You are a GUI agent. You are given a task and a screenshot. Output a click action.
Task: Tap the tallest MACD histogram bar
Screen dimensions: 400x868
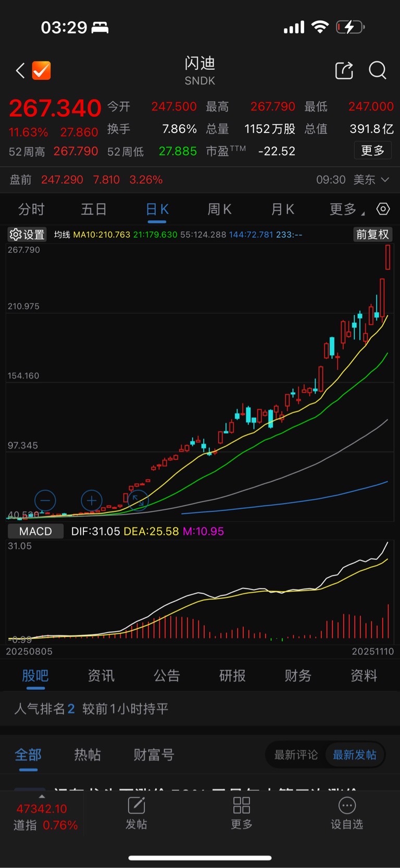click(x=388, y=621)
